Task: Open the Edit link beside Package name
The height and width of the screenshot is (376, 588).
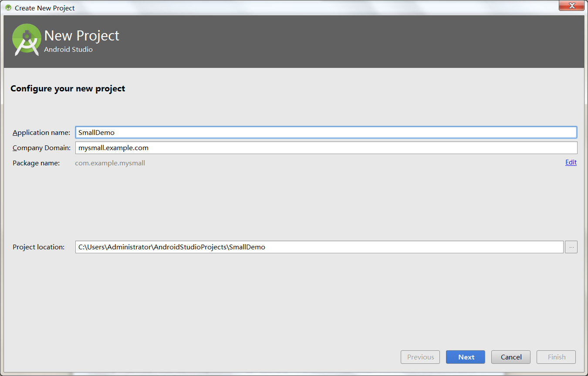Action: (x=571, y=162)
